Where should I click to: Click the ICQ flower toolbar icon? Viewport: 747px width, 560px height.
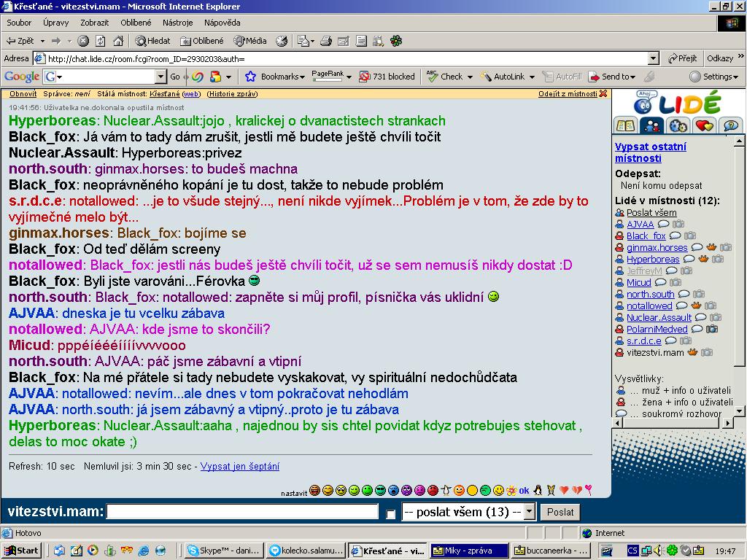[396, 41]
